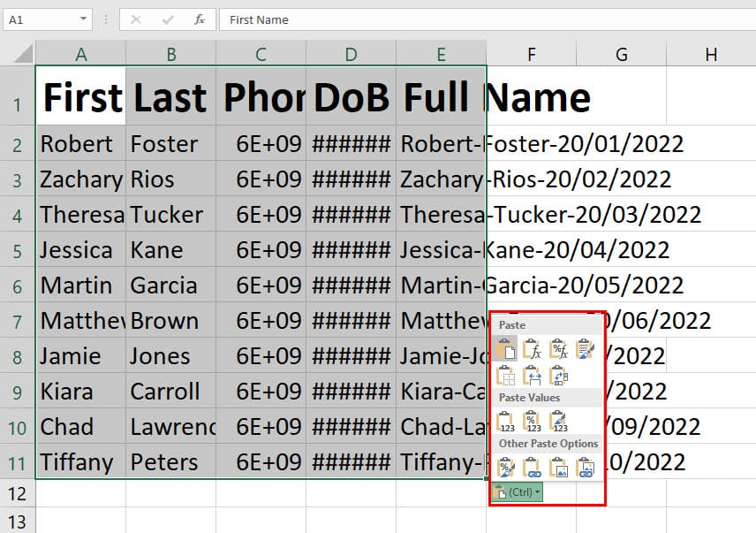Click the cell containing Foster
This screenshot has width=756, height=533.
click(170, 143)
